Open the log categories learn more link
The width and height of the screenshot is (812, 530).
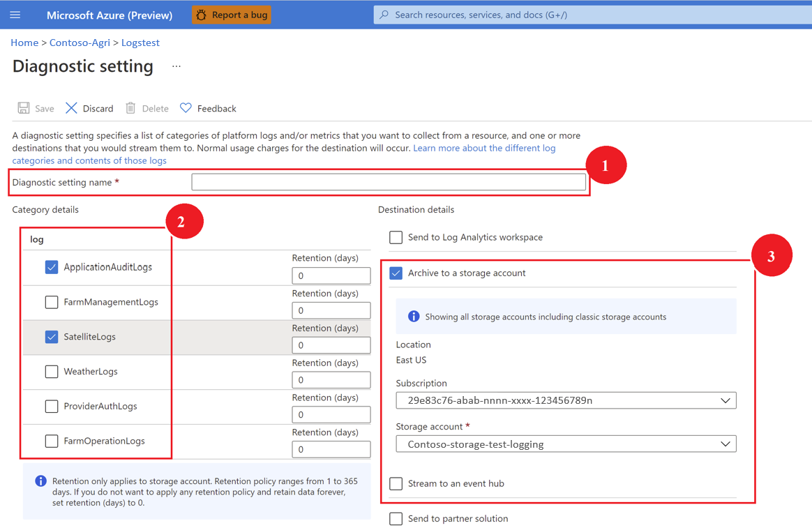pos(484,148)
